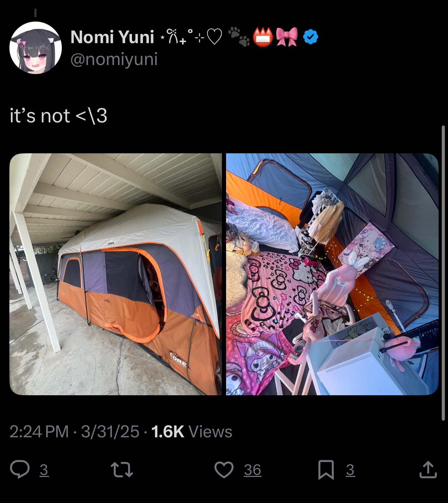Open the reply count showing 3
Viewport: 448px width, 503px height.
pyautogui.click(x=44, y=470)
